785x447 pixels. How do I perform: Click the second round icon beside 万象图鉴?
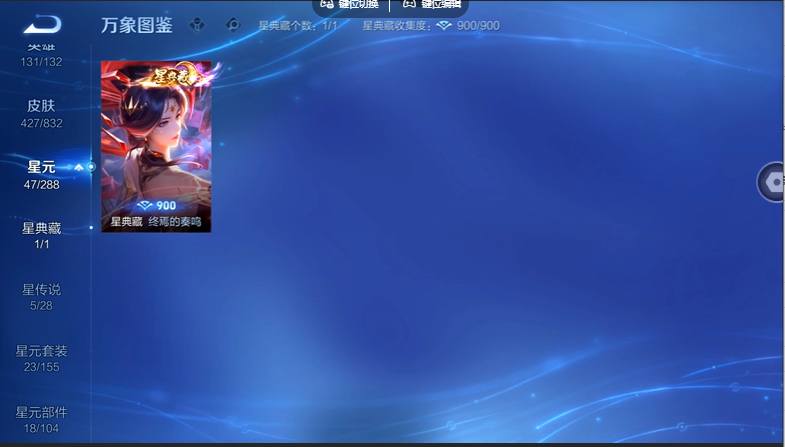click(x=233, y=24)
